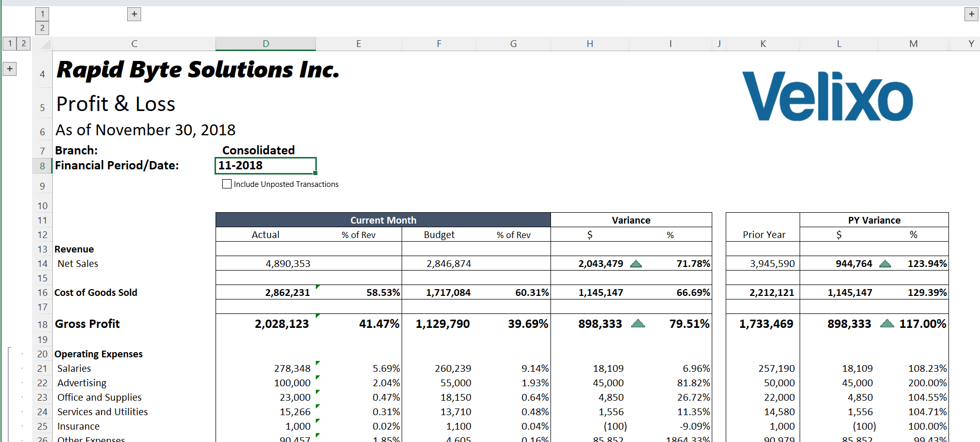The height and width of the screenshot is (442, 980).
Task: Click the Select All corner triangle
Action: (x=45, y=44)
